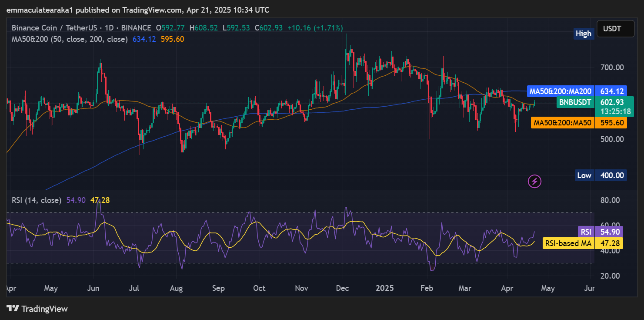Viewport: 644px width, 320px height.
Task: Click the purple 54.90 RSI legend value
Action: pyautogui.click(x=76, y=200)
